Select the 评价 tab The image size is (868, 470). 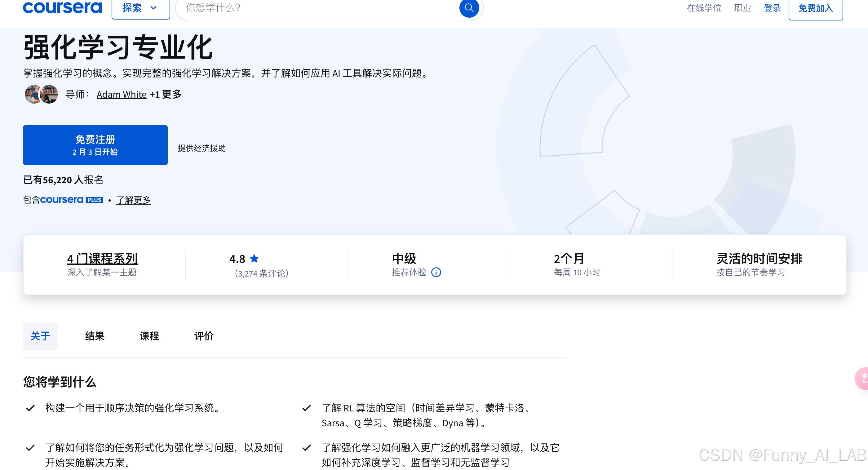204,336
